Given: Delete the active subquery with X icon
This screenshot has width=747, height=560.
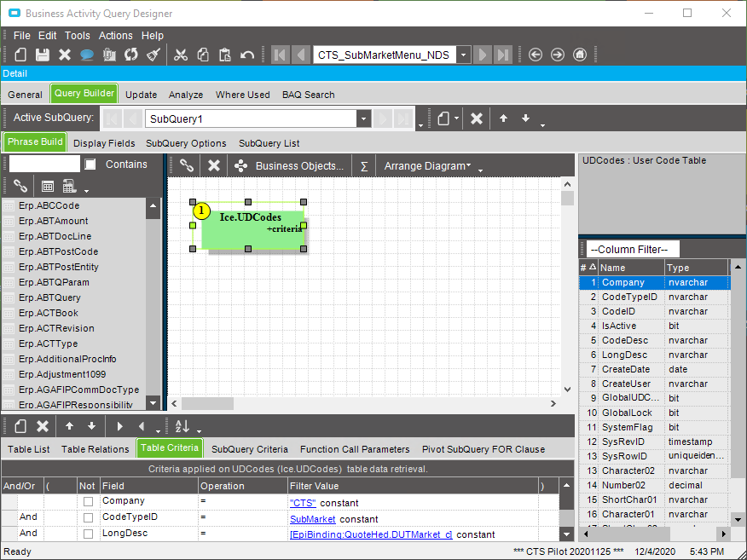Looking at the screenshot, I should pos(477,118).
